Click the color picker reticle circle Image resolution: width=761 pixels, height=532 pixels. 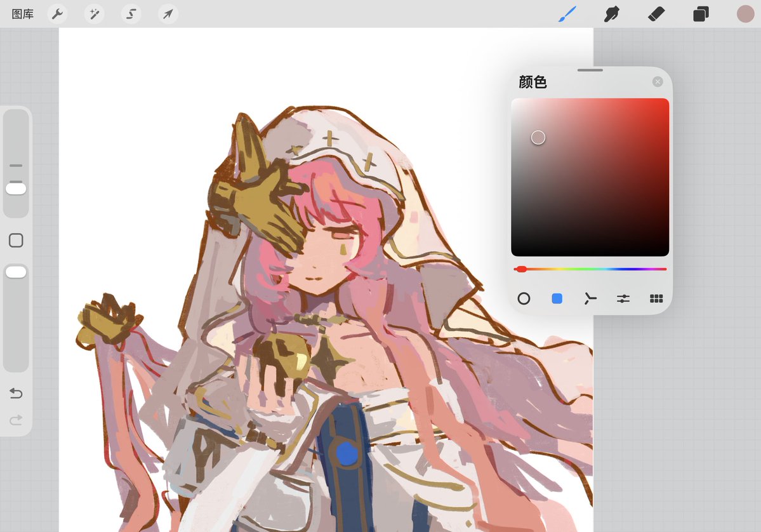pos(538,137)
